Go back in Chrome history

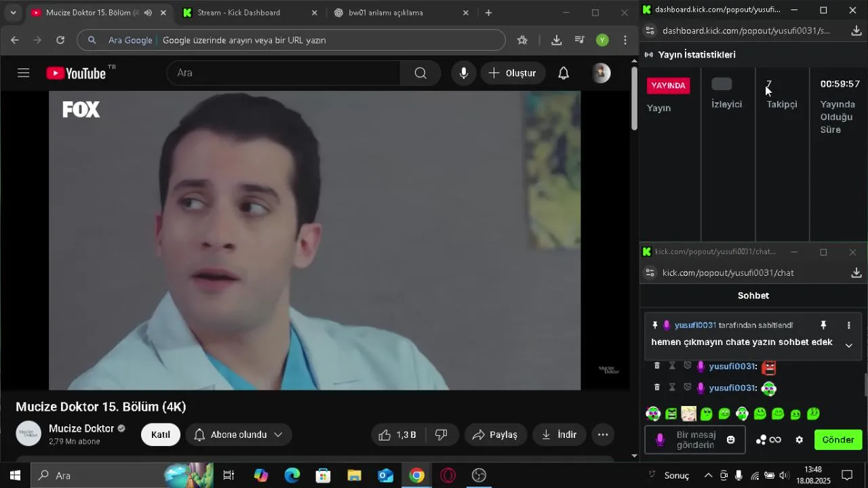(14, 40)
